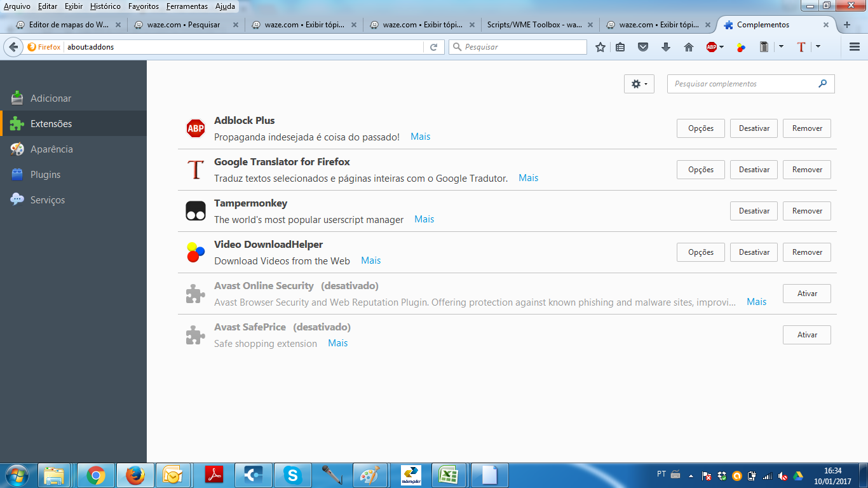868x488 pixels.
Task: Click the Google Translator T toolbar icon
Action: coord(801,47)
